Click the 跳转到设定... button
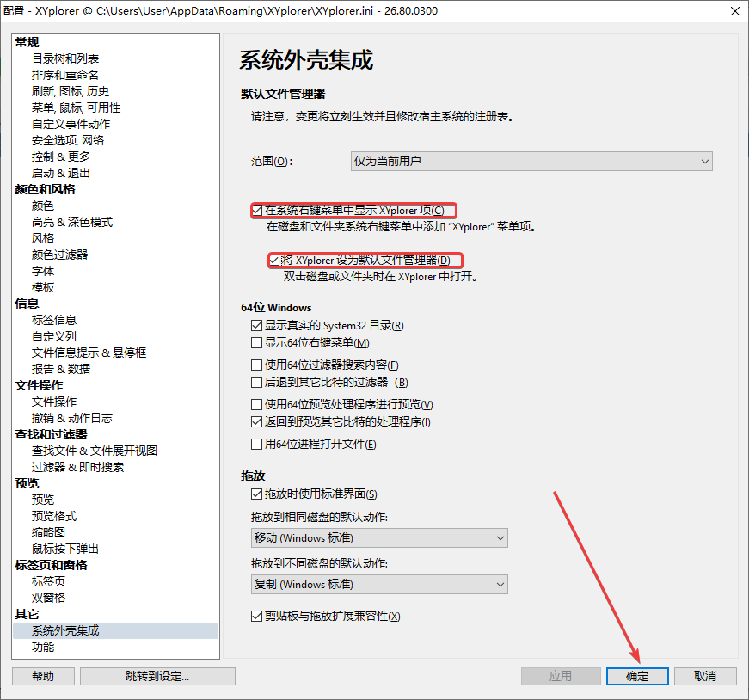Screen dimensions: 749x700 click(x=157, y=676)
